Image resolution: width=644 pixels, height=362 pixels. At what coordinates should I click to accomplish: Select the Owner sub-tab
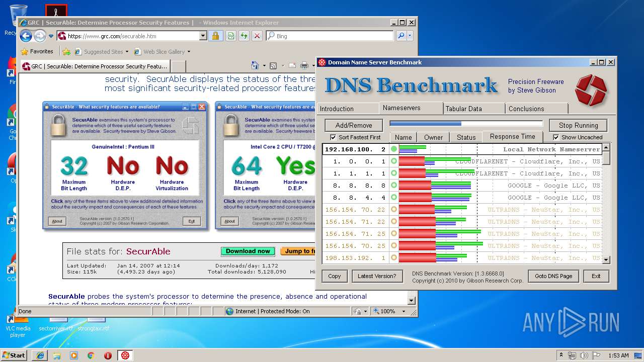433,137
